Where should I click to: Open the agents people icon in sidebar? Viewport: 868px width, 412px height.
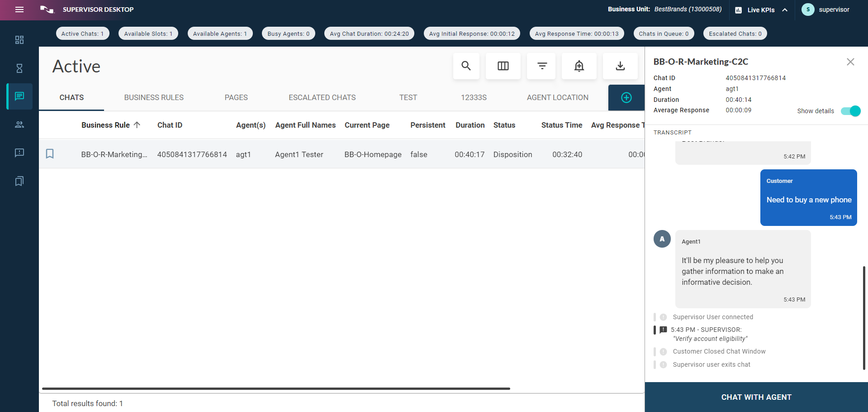19,125
